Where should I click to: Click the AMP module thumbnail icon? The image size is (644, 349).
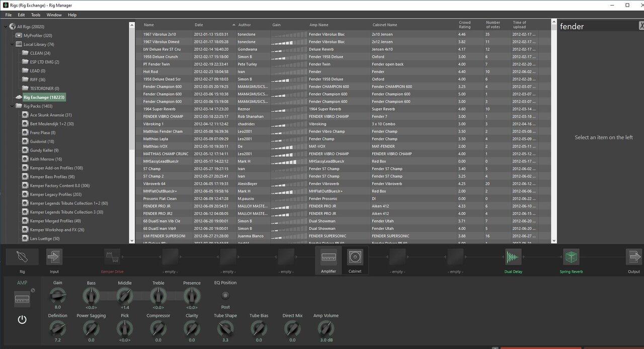click(22, 300)
